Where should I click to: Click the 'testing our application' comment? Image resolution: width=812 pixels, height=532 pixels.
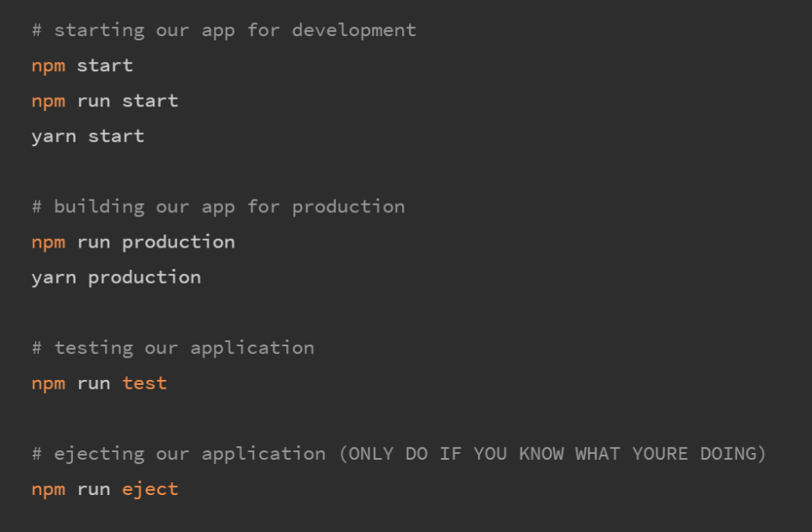point(173,348)
